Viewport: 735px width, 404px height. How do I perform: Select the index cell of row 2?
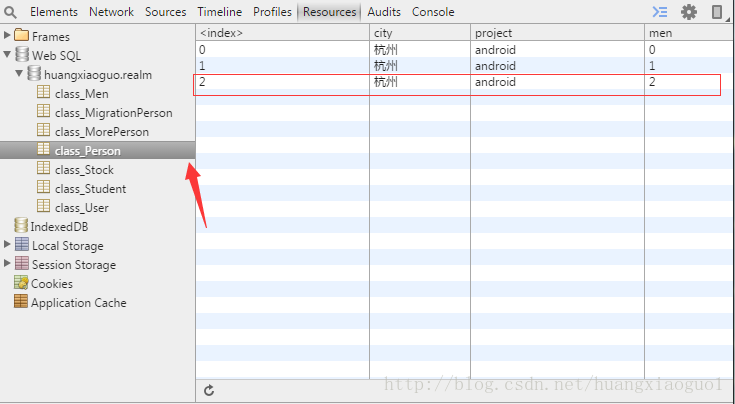(x=283, y=82)
